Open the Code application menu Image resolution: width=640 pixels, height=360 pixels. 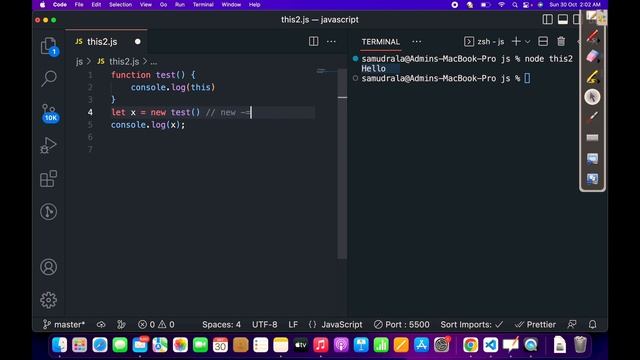[x=60, y=4]
